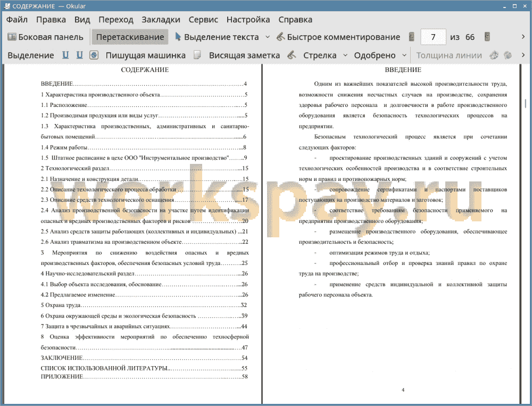This screenshot has width=532, height=406.
Task: Go to the previous page using the icon left of the page number
Action: pos(412,37)
